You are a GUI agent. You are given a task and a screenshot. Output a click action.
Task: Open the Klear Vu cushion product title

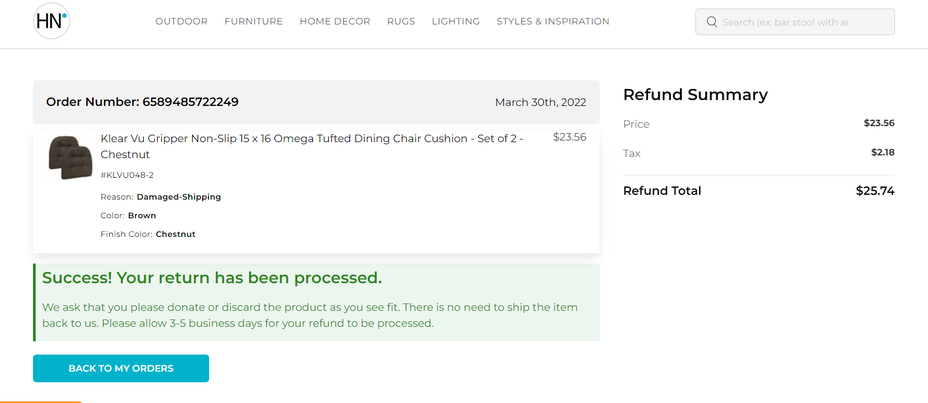312,146
